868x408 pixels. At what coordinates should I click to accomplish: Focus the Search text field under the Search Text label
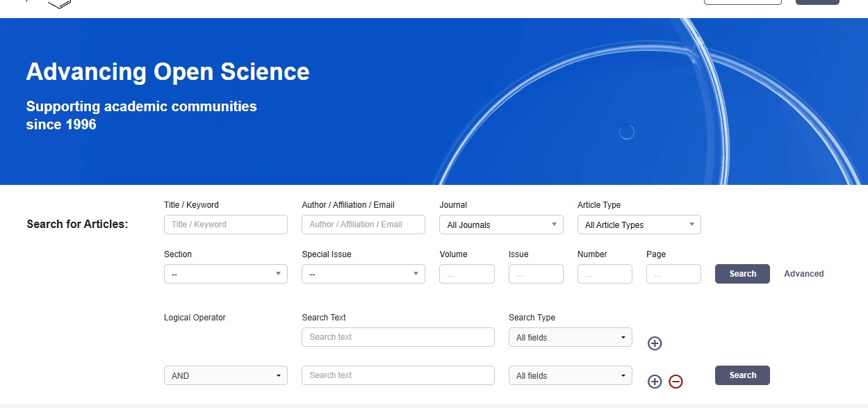[398, 337]
